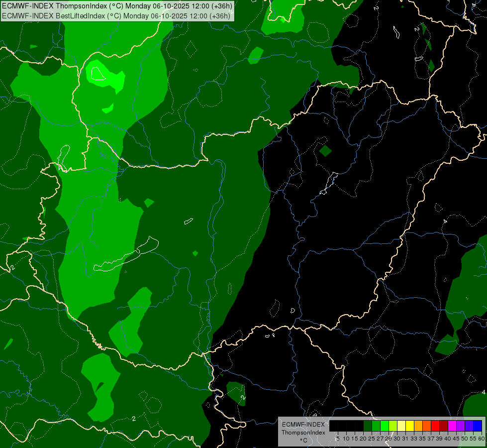The image size is (487, 448).
Task: Select the dark green 20–25 legend swatch
Action: point(368,426)
